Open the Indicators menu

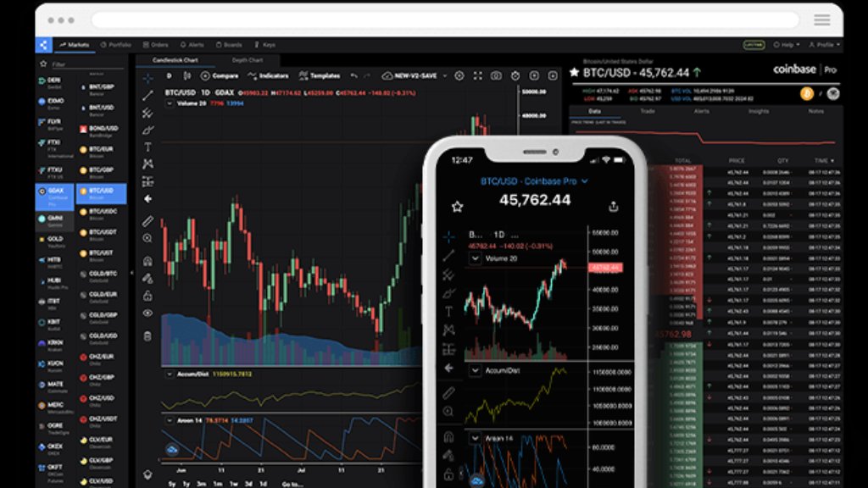[268, 75]
